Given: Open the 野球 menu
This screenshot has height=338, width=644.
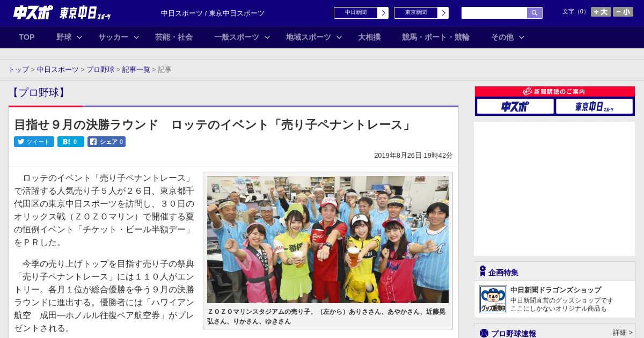Looking at the screenshot, I should click(64, 37).
